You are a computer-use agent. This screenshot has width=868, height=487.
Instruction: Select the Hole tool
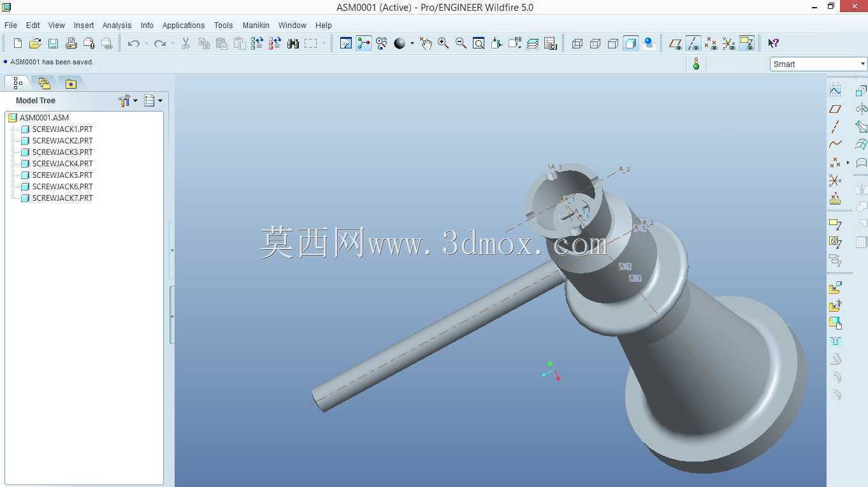[835, 342]
